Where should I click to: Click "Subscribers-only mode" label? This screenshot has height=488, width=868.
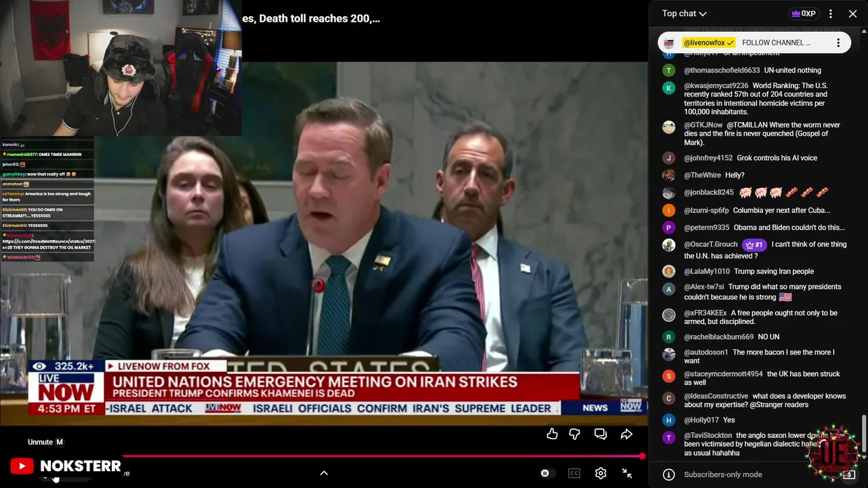(723, 474)
